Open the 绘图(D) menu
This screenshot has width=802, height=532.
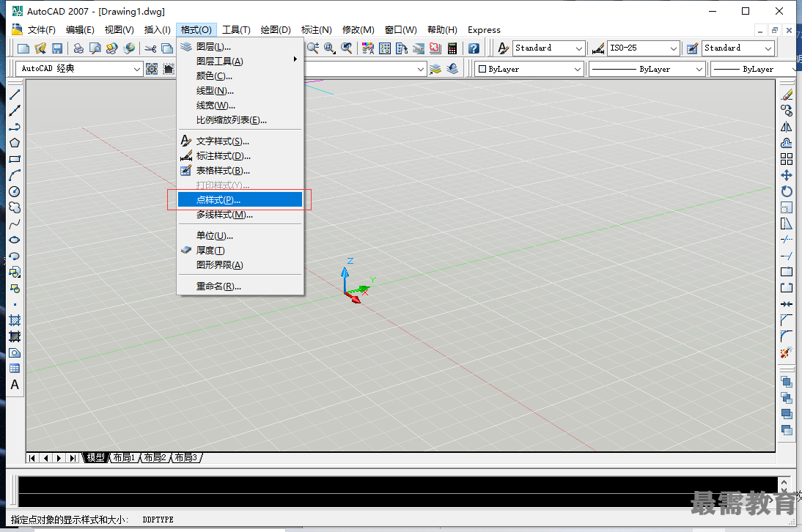click(x=276, y=29)
